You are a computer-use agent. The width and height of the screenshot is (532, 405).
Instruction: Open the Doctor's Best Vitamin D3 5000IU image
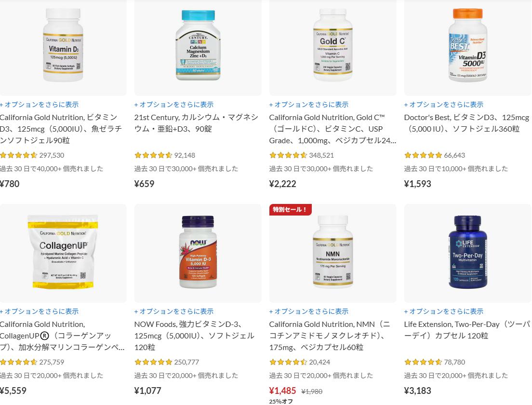pyautogui.click(x=467, y=45)
